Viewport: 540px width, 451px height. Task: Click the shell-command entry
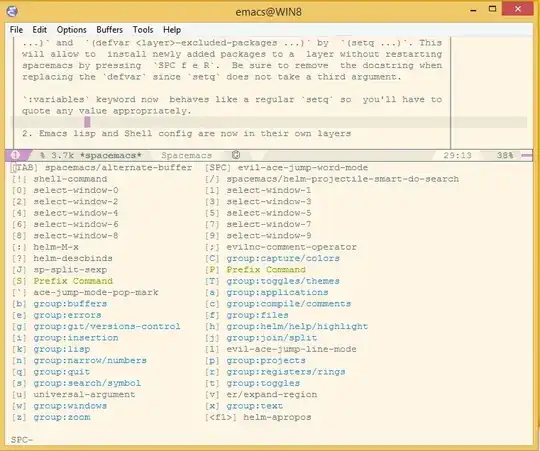pyautogui.click(x=70, y=179)
